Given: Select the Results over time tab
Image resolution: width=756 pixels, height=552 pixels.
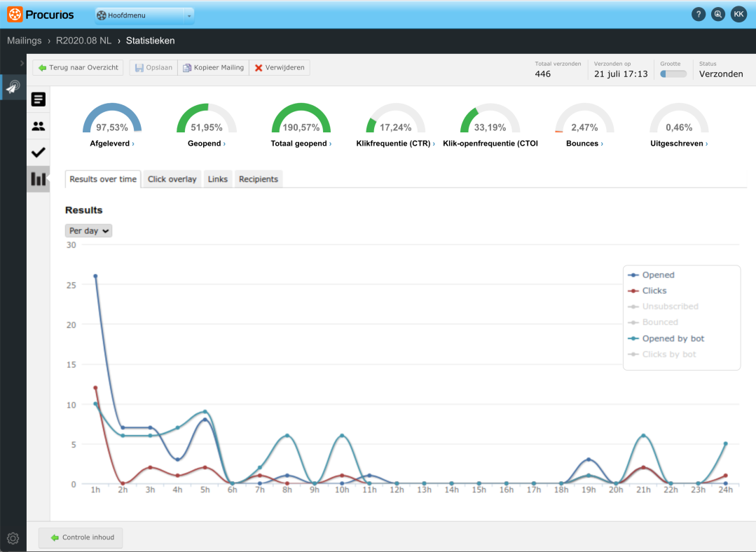Looking at the screenshot, I should click(x=103, y=179).
